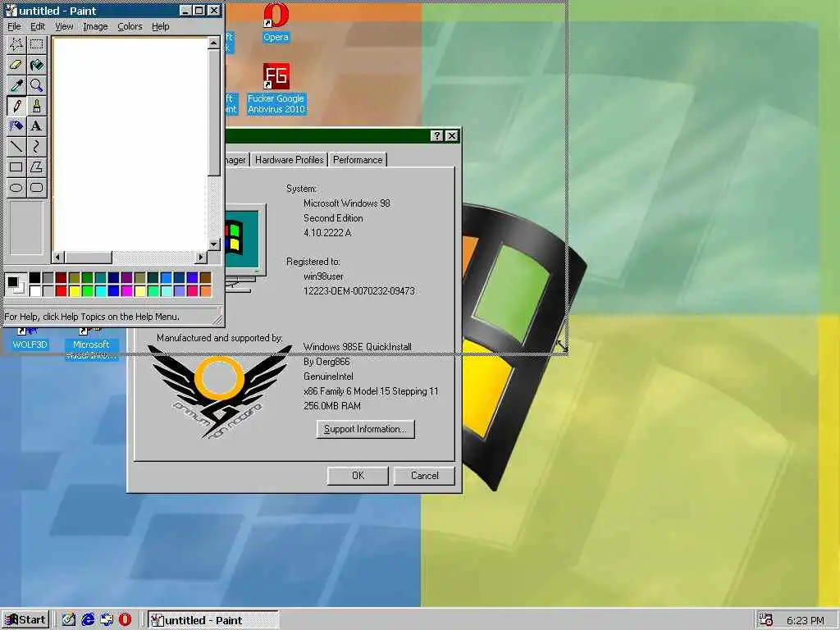Choose the magenta color swatch
This screenshot has width=840, height=630.
[127, 291]
